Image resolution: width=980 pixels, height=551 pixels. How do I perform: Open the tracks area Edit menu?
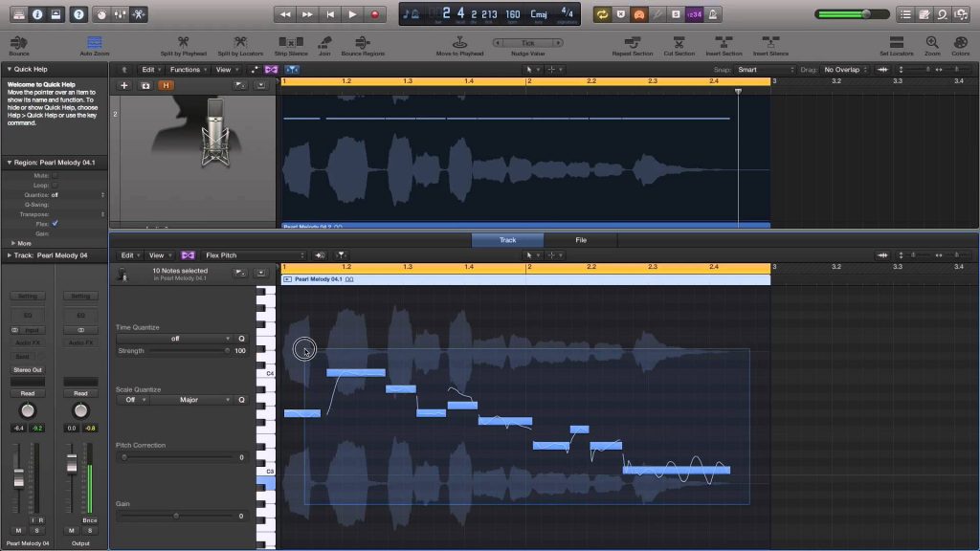(x=150, y=69)
